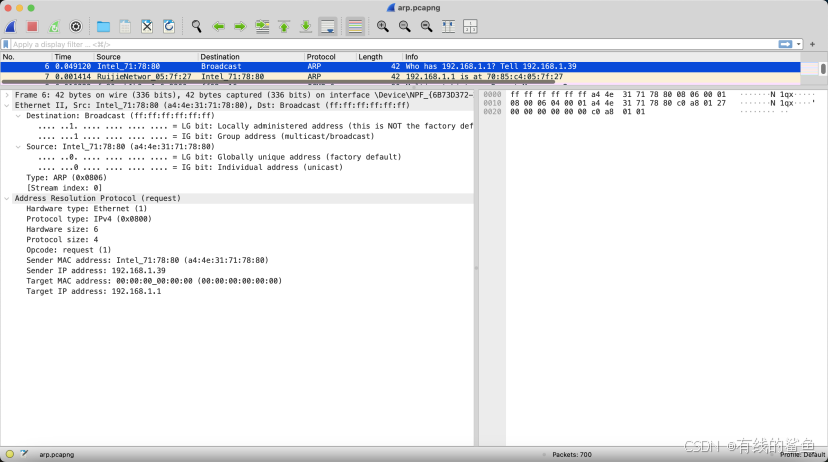This screenshot has width=828, height=462.
Task: Collapse the Source: Intel_71:78:80 subtree
Action: [18, 147]
